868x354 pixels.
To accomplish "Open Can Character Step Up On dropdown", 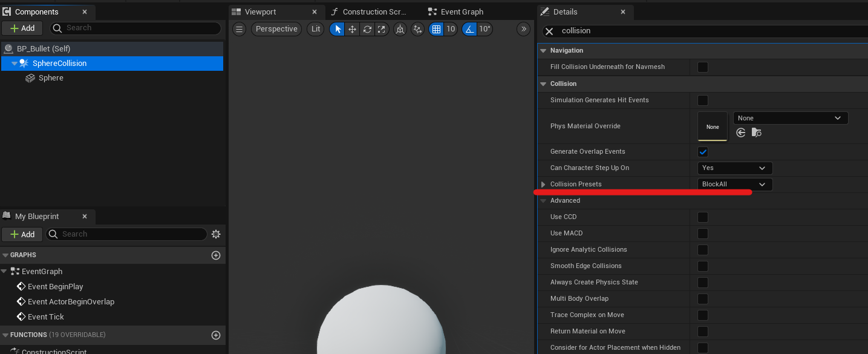I will click(735, 168).
